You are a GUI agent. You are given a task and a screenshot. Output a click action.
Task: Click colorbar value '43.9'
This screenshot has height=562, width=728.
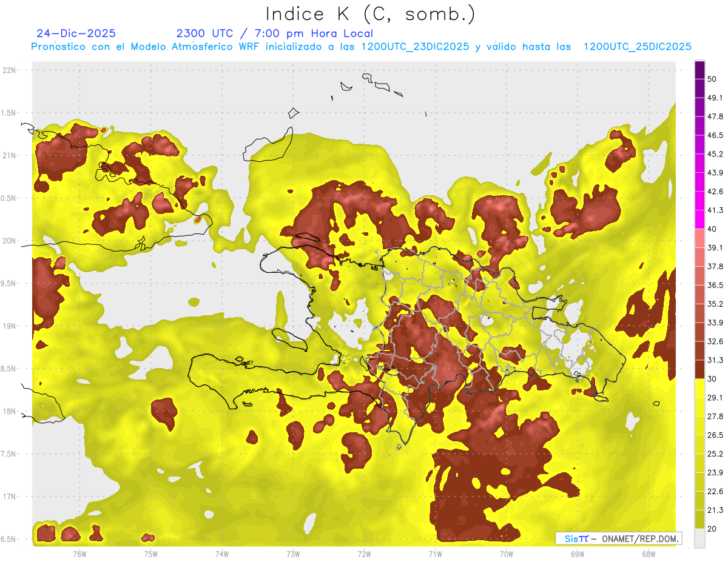click(x=715, y=173)
